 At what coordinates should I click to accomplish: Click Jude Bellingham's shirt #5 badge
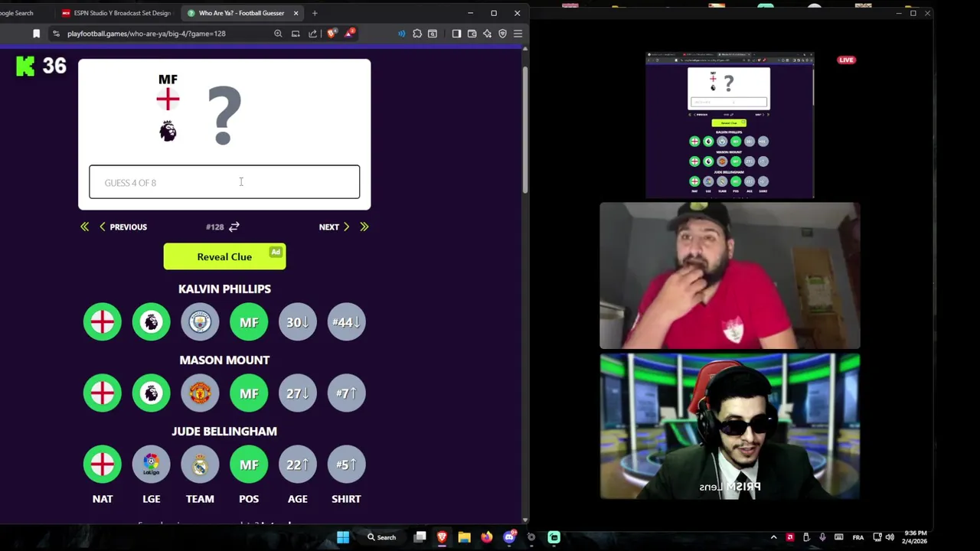(346, 465)
